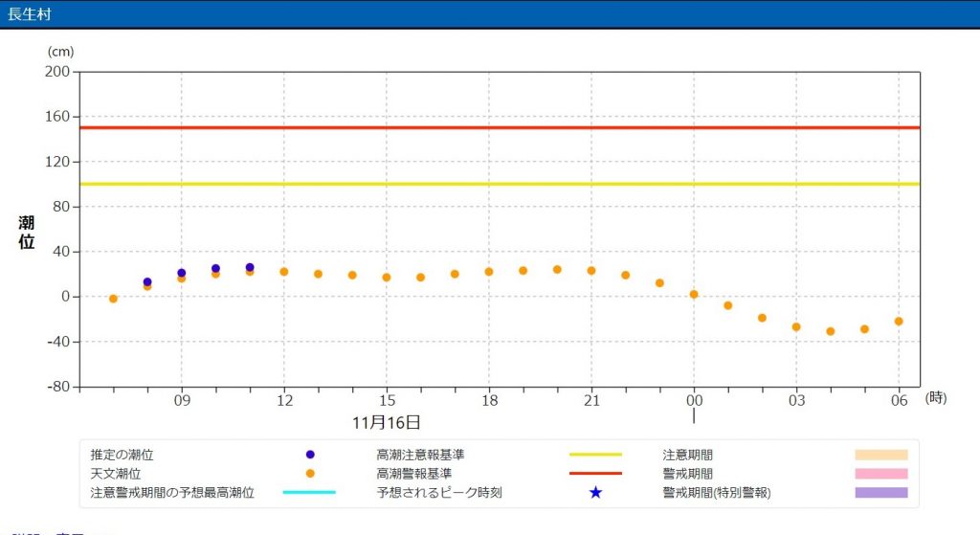The width and height of the screenshot is (980, 535).
Task: Select the orange tide point at 00 hours
Action: tap(694, 295)
